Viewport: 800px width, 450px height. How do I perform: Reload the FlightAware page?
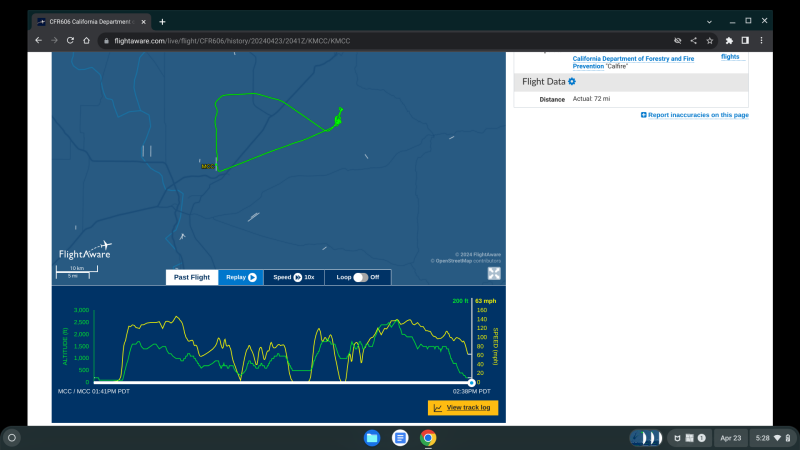[70, 40]
